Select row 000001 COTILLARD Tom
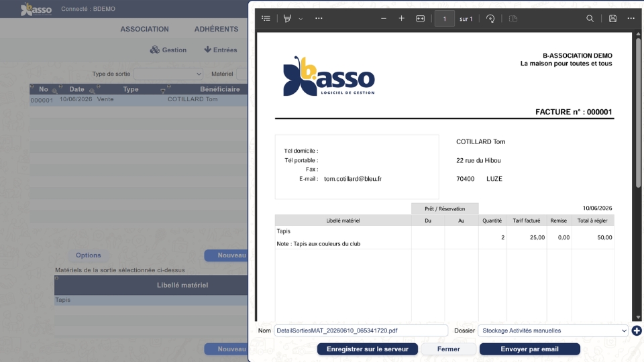Image resolution: width=644 pixels, height=362 pixels. (x=139, y=100)
